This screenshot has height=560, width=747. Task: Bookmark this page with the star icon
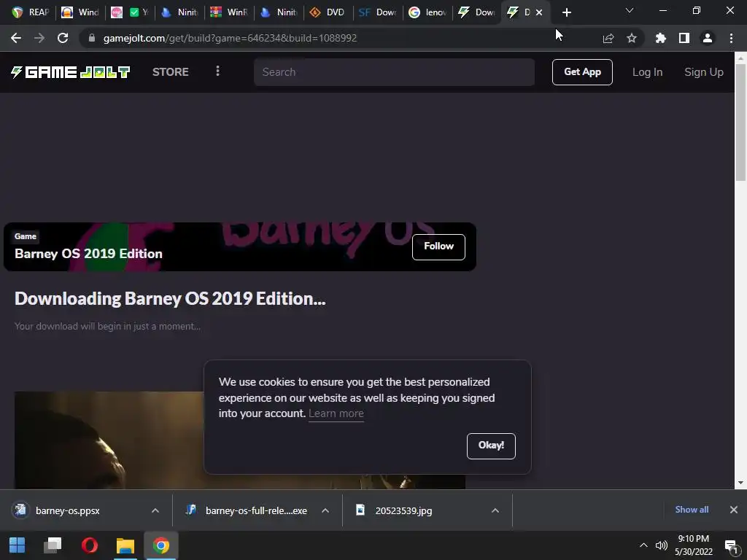(632, 38)
